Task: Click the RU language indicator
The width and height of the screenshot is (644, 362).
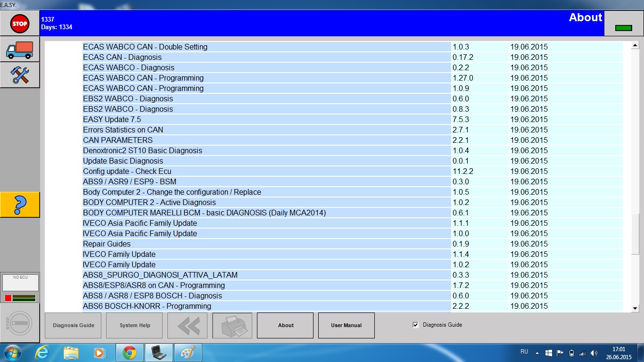Action: pyautogui.click(x=524, y=352)
